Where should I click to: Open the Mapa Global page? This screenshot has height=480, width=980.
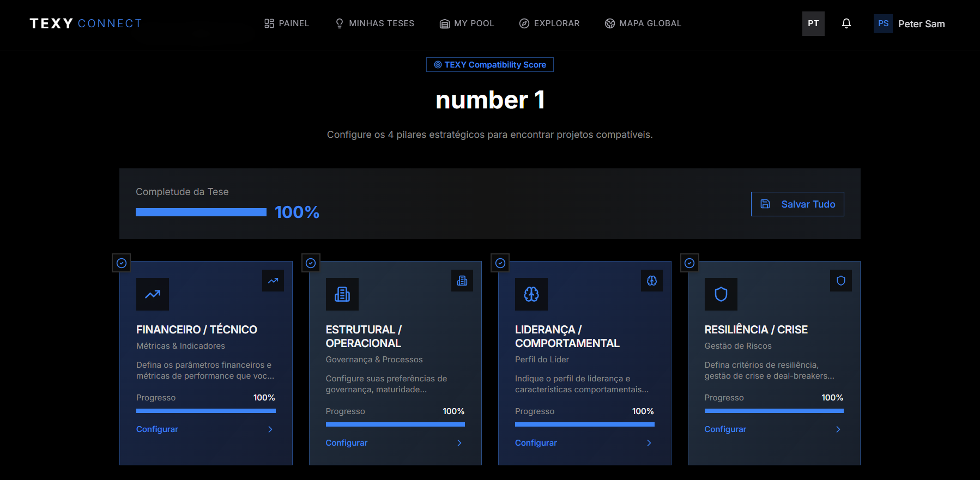pyautogui.click(x=643, y=23)
